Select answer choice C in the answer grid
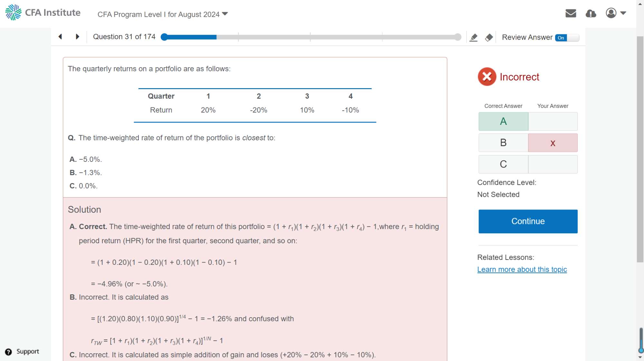This screenshot has width=644, height=361. tap(503, 164)
